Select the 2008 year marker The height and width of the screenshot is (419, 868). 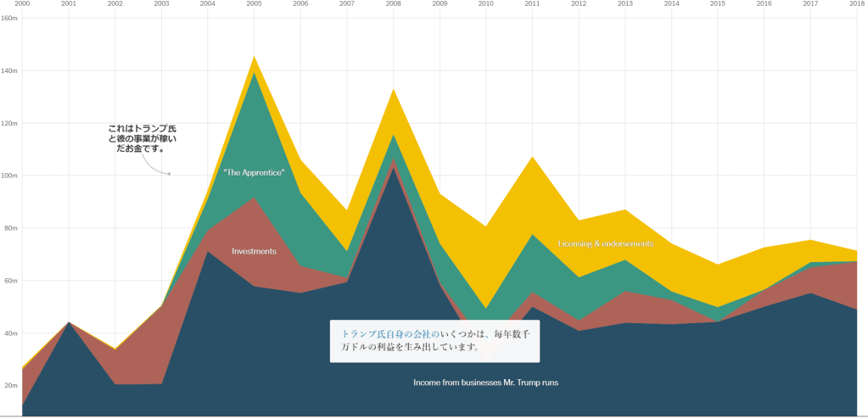tap(393, 4)
